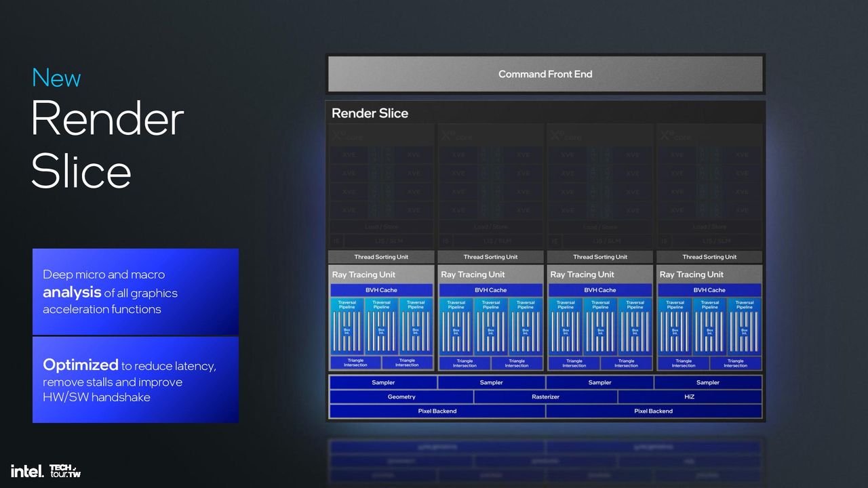Click the "Optimized to reduce latency" text box
The image size is (868, 488).
(x=136, y=380)
